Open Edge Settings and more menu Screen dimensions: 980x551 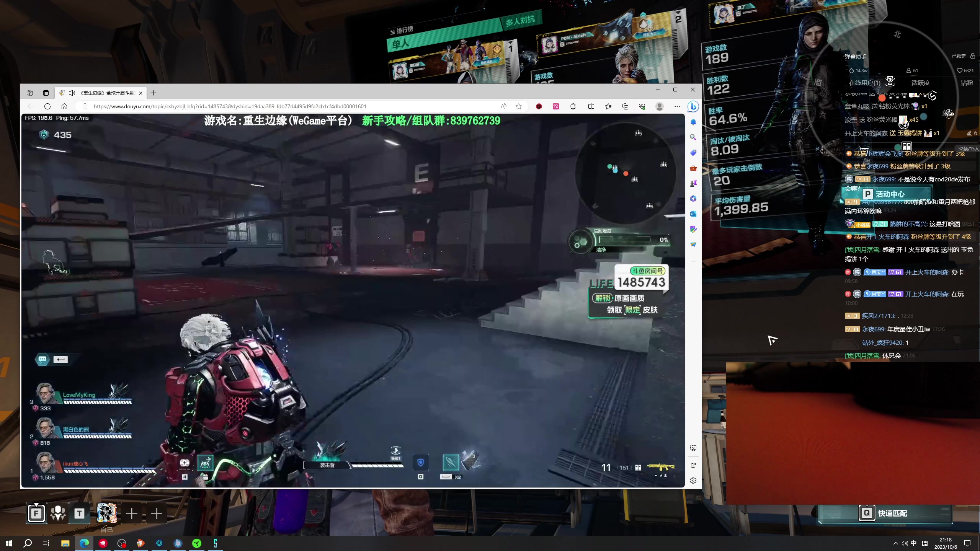[677, 106]
